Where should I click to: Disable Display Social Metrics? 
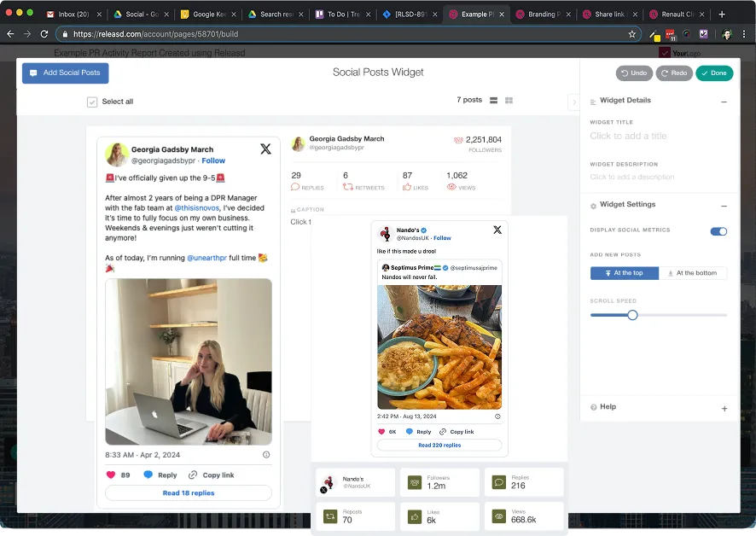(x=718, y=230)
